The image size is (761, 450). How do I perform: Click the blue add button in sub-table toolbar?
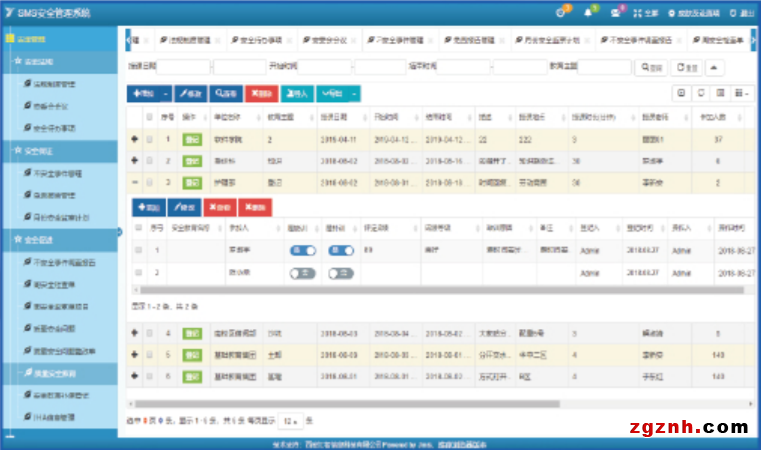point(149,208)
